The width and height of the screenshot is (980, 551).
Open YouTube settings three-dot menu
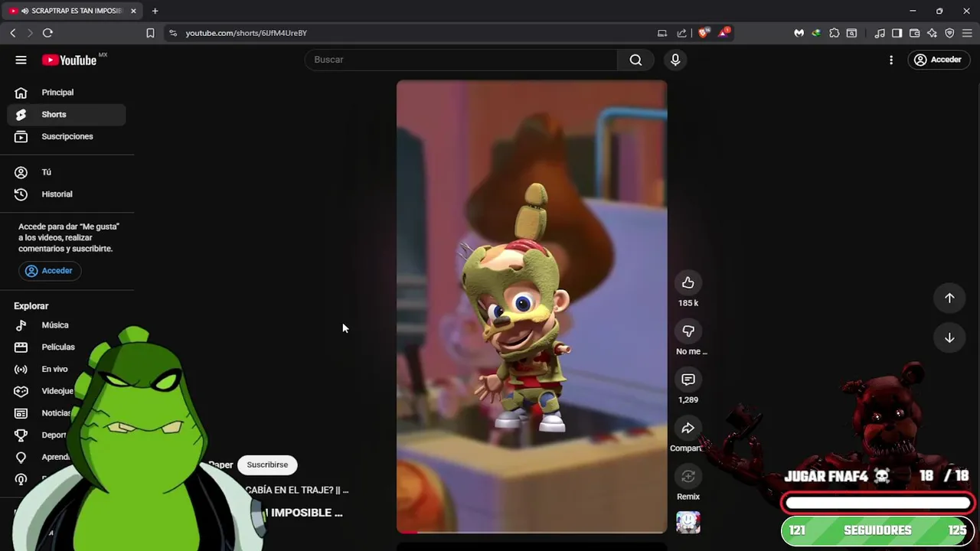pos(891,60)
